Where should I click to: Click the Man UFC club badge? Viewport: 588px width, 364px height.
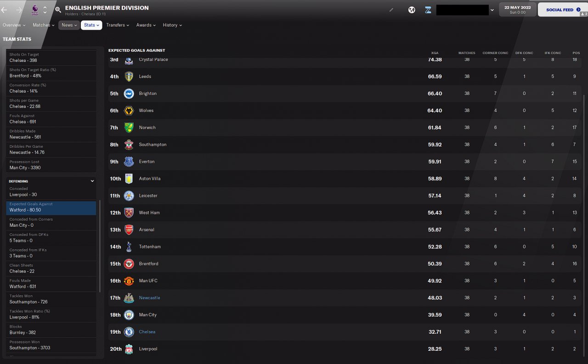pos(129,281)
